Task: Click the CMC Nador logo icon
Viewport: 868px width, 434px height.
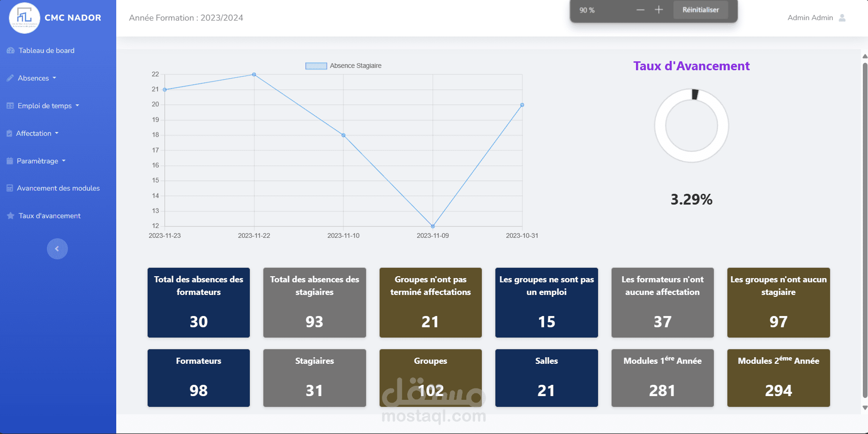Action: coord(24,18)
